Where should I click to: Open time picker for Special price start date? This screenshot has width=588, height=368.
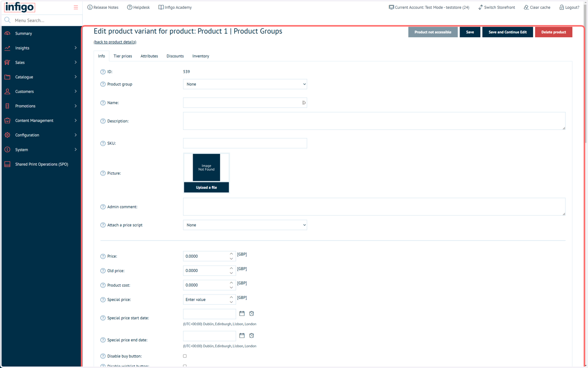[x=251, y=314]
